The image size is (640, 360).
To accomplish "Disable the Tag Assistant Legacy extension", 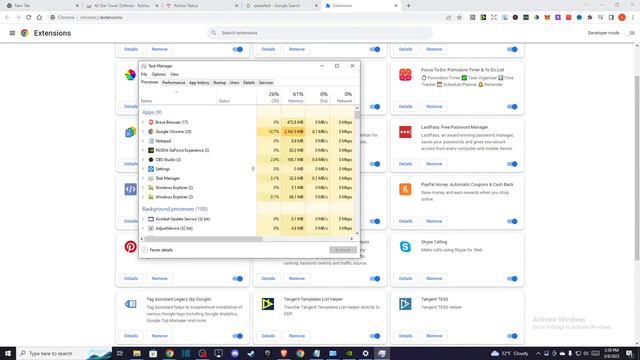I will (x=238, y=336).
